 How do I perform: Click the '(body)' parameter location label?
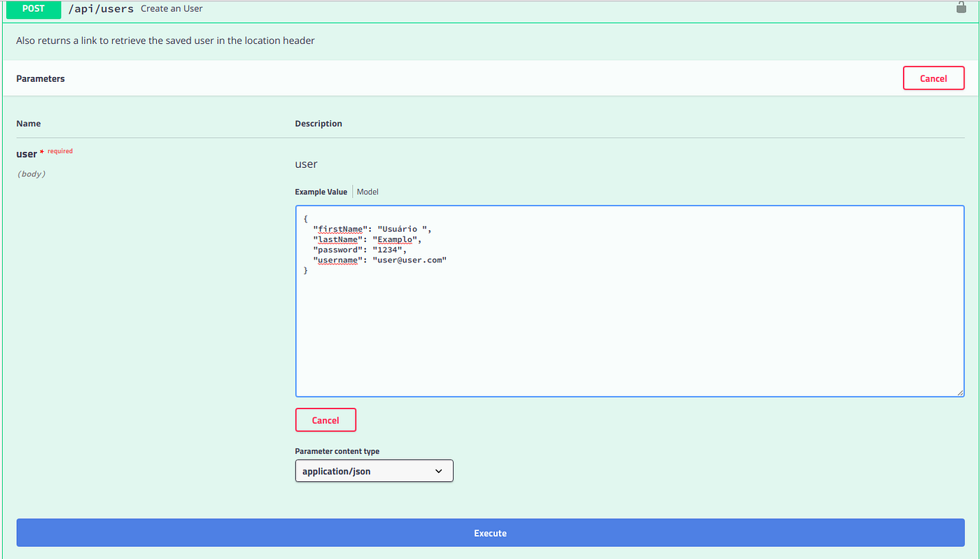pos(31,174)
